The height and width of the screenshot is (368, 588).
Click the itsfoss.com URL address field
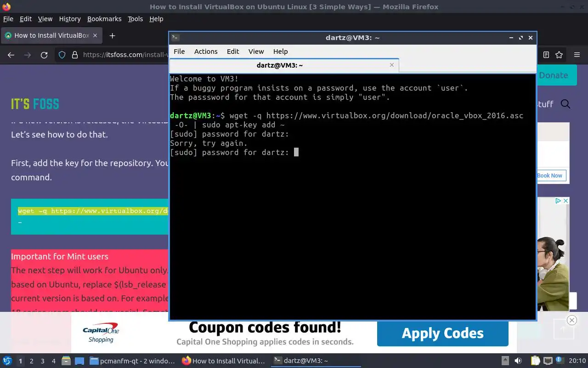click(x=125, y=55)
